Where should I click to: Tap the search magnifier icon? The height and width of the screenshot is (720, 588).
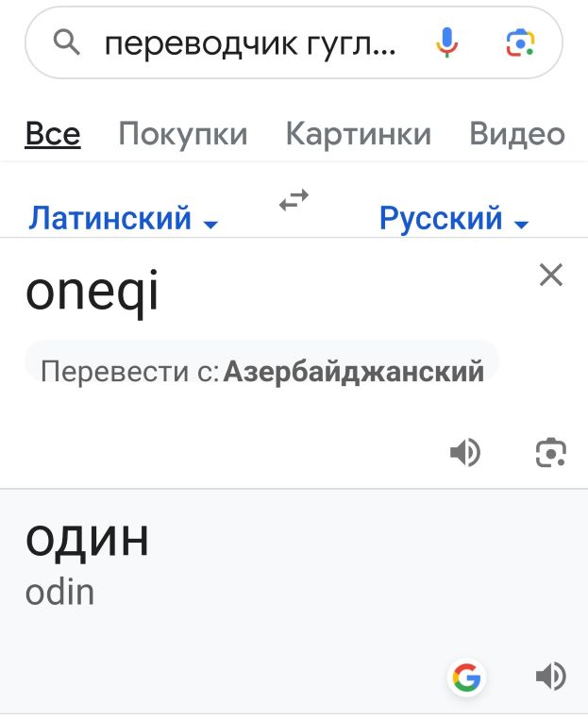(67, 42)
